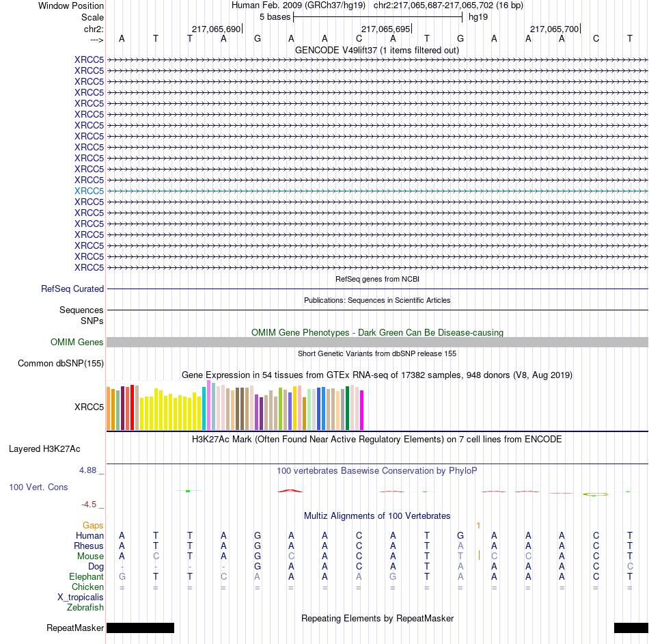The image size is (649, 644).
Task: Click the sequence direction arrow '-->'
Action: tap(97, 40)
